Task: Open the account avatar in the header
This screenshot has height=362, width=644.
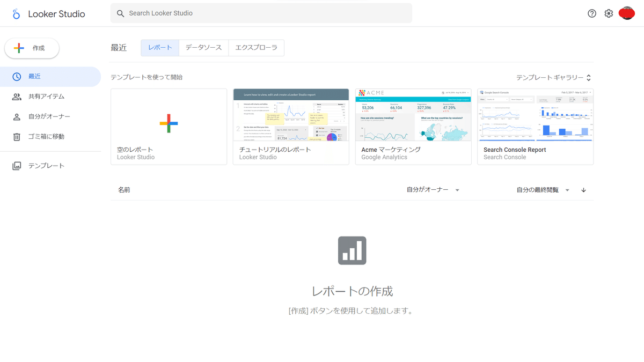Action: coord(627,13)
